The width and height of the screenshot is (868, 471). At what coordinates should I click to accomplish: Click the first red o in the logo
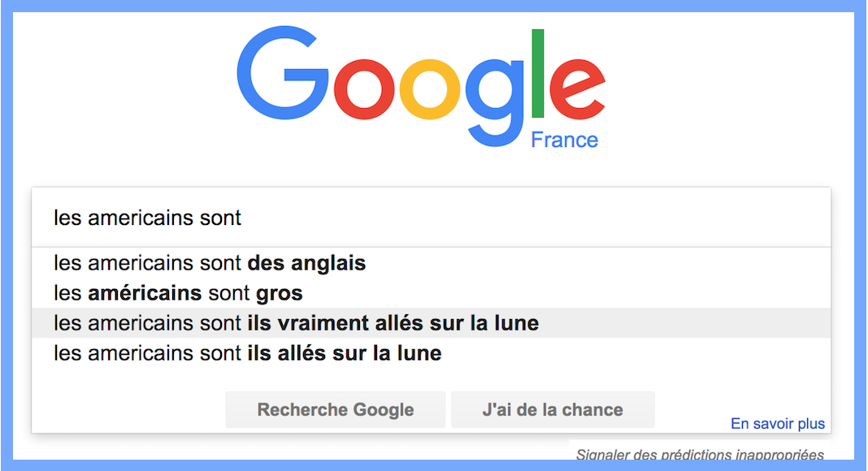click(x=364, y=89)
